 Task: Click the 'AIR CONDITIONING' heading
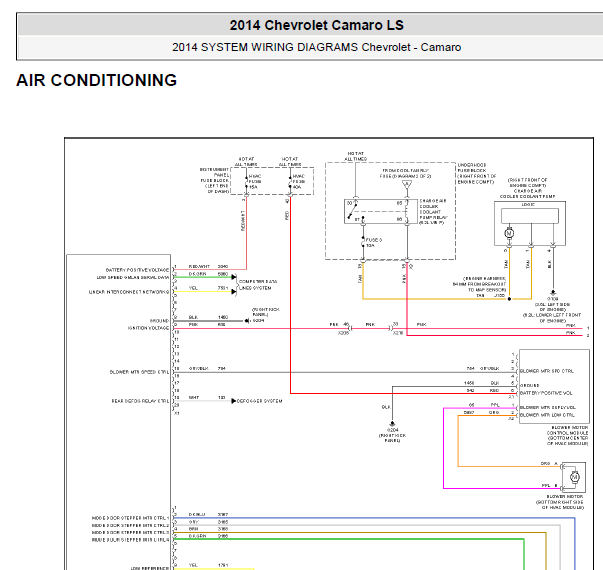pos(97,80)
